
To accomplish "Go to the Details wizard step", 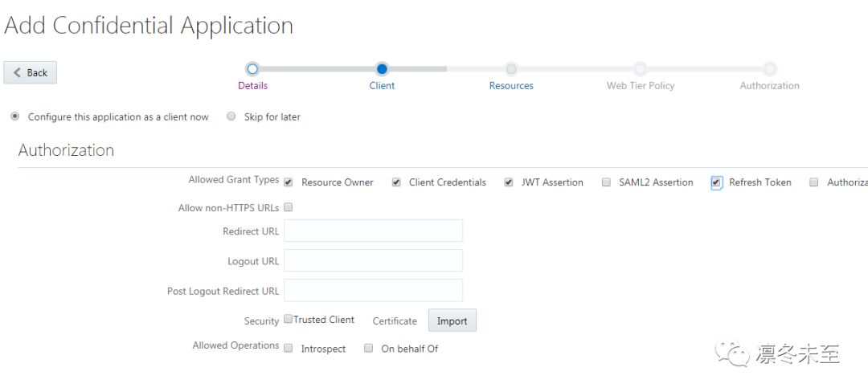I will click(x=252, y=69).
